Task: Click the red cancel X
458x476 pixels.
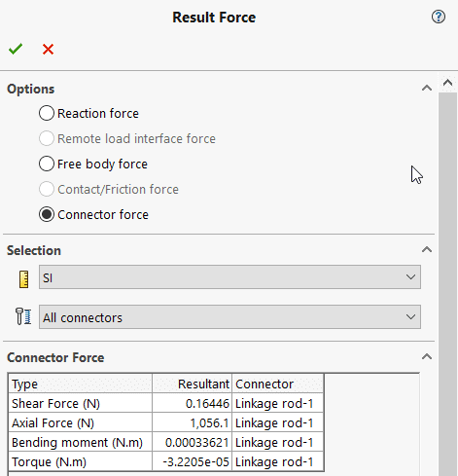Action: click(48, 50)
